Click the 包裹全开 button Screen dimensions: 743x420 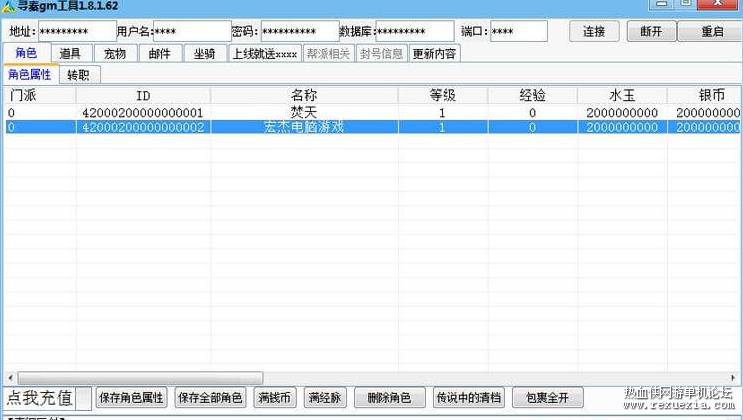(x=547, y=398)
